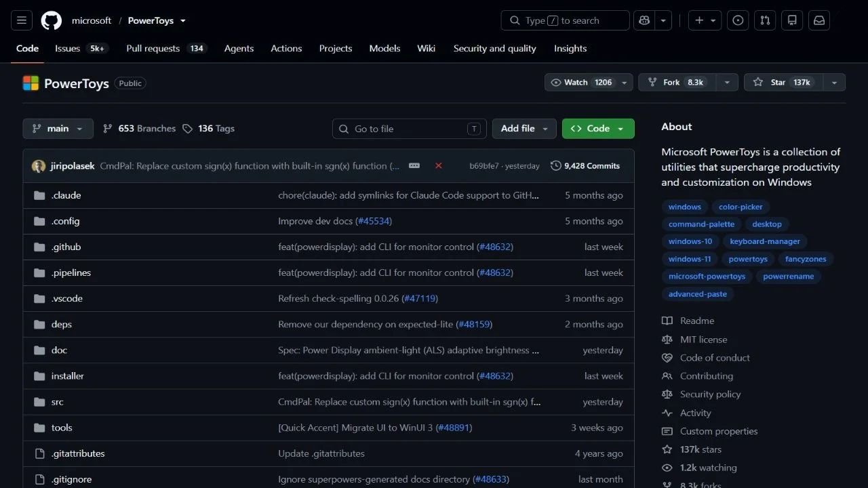Image resolution: width=868 pixels, height=488 pixels.
Task: Expand the Add file dropdown
Action: (x=524, y=129)
